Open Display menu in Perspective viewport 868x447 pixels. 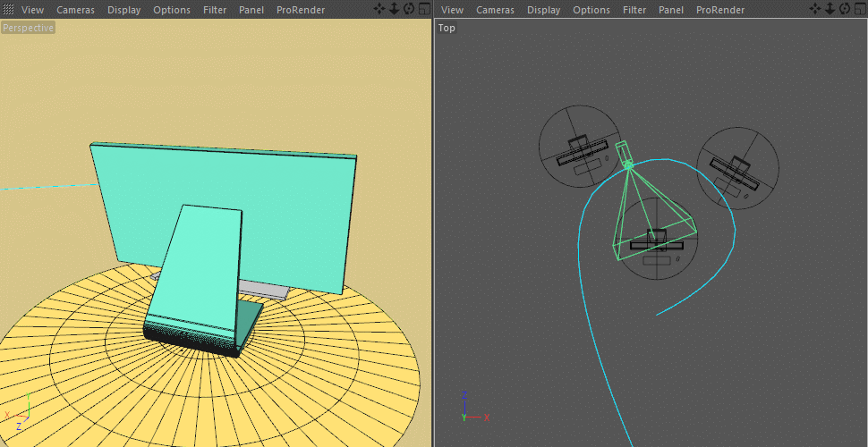coord(124,10)
